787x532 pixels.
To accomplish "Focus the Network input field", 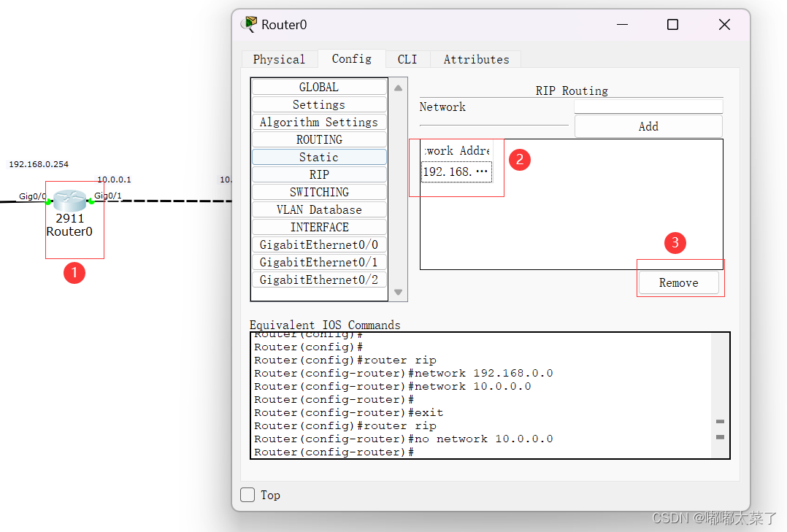I will pyautogui.click(x=648, y=107).
